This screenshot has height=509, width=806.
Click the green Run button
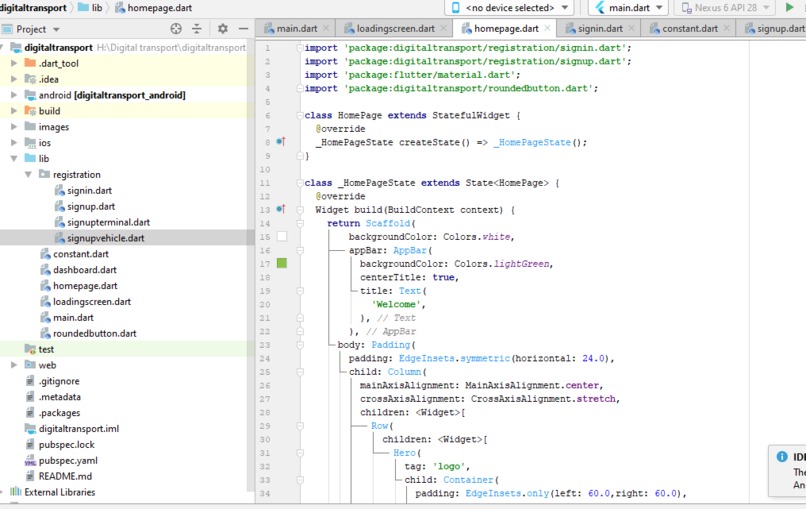[790, 7]
